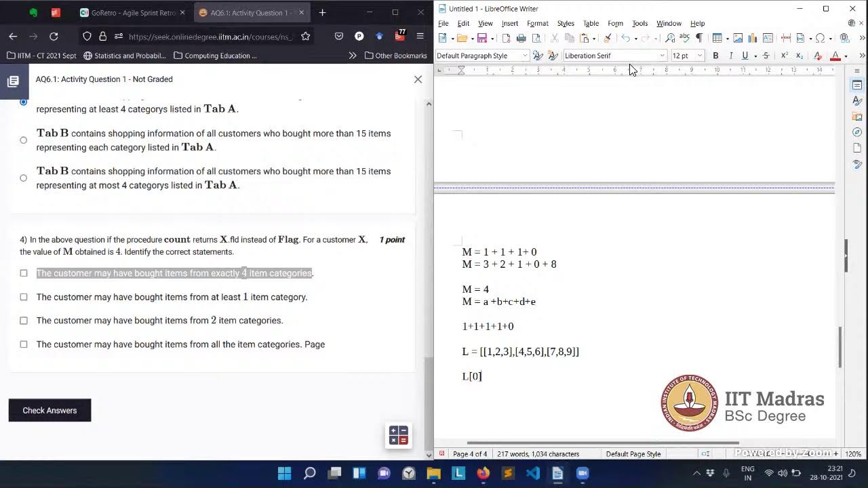Viewport: 868px width, 488px height.
Task: Open 'Statistics and Probabil...' bookmark
Action: tap(124, 56)
